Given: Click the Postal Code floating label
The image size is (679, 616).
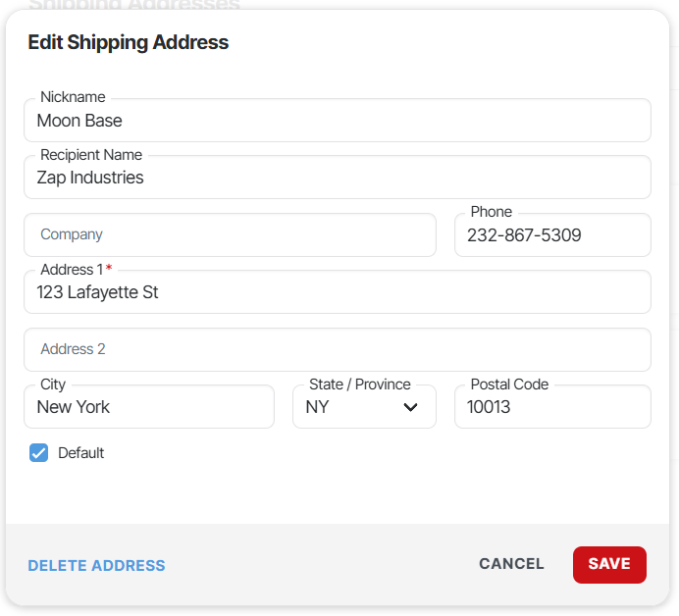Looking at the screenshot, I should (x=509, y=385).
